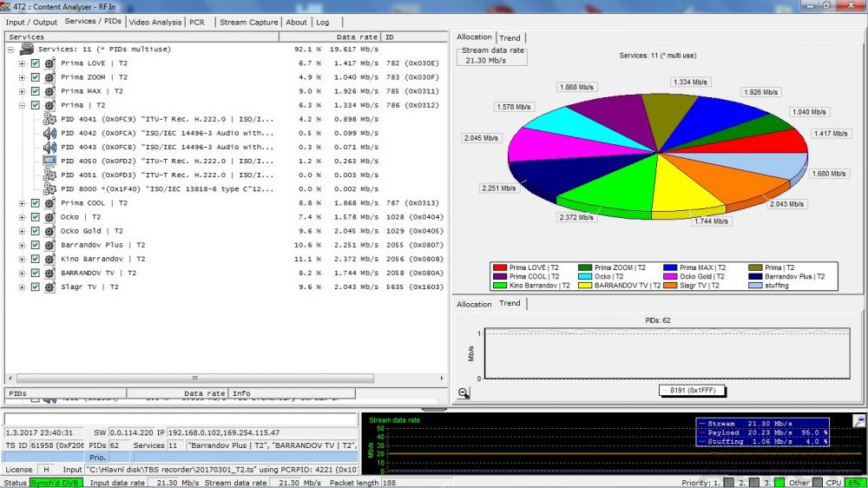Uncheck the Prima LOVE service checkbox
The width and height of the screenshot is (868, 488).
click(x=36, y=63)
